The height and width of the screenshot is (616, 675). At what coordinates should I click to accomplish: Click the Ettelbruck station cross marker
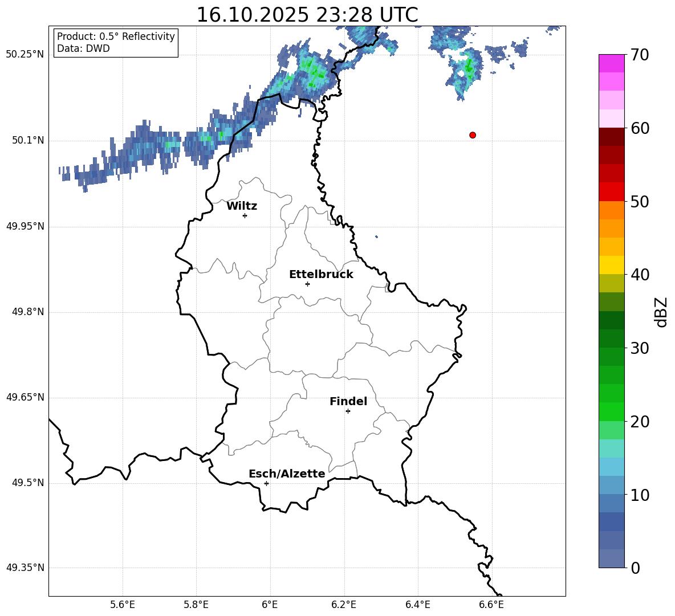[x=307, y=284]
